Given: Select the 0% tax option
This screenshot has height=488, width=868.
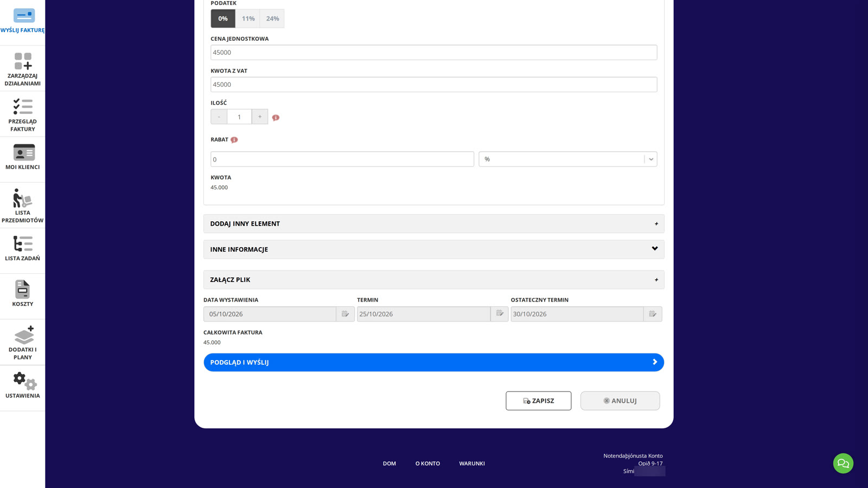Looking at the screenshot, I should pos(223,18).
